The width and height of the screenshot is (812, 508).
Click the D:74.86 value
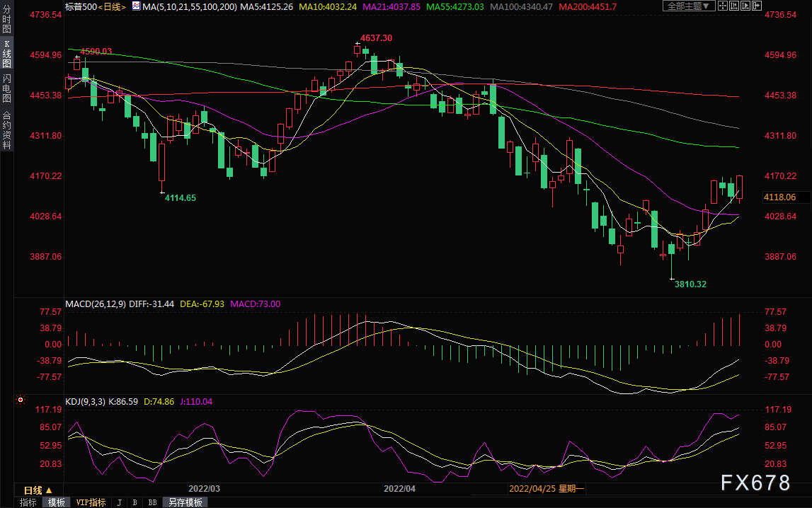159,402
